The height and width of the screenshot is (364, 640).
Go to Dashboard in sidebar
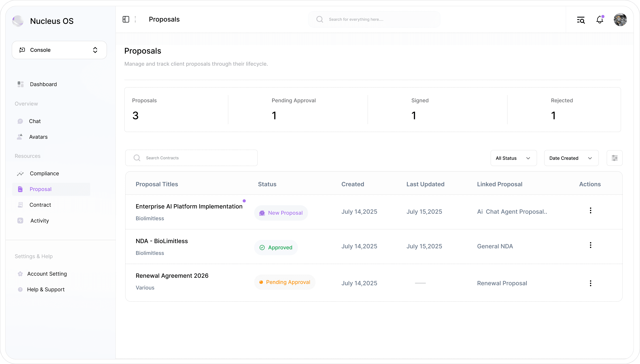[43, 84]
